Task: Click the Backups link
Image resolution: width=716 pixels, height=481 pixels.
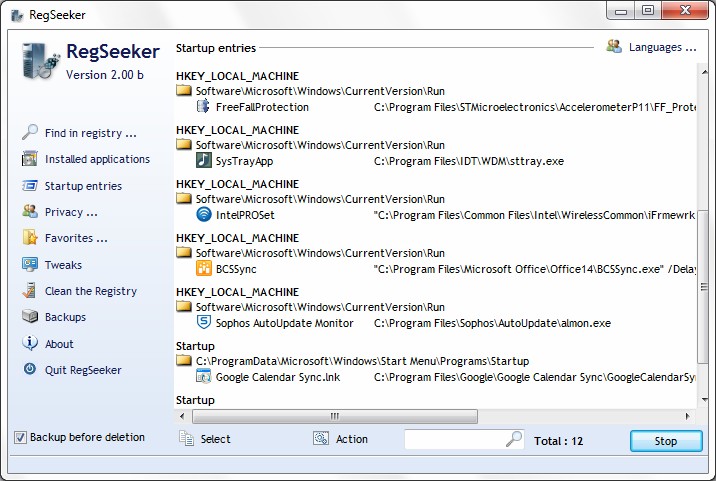Action: coord(65,317)
